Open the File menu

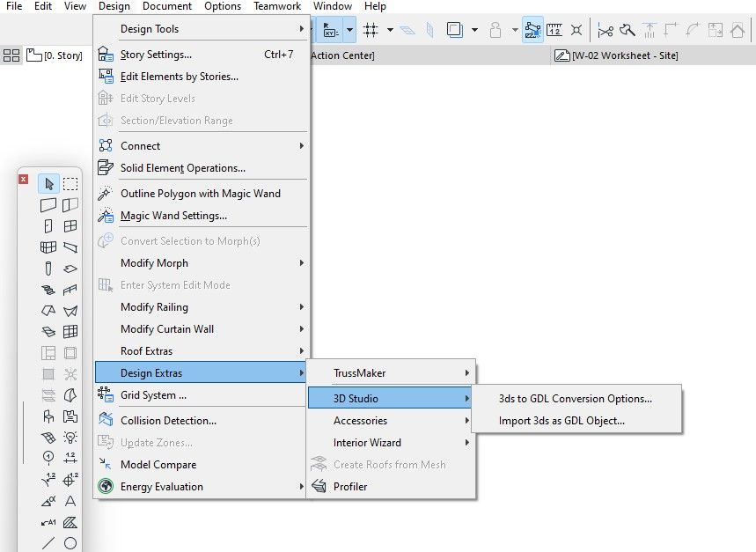pyautogui.click(x=14, y=6)
